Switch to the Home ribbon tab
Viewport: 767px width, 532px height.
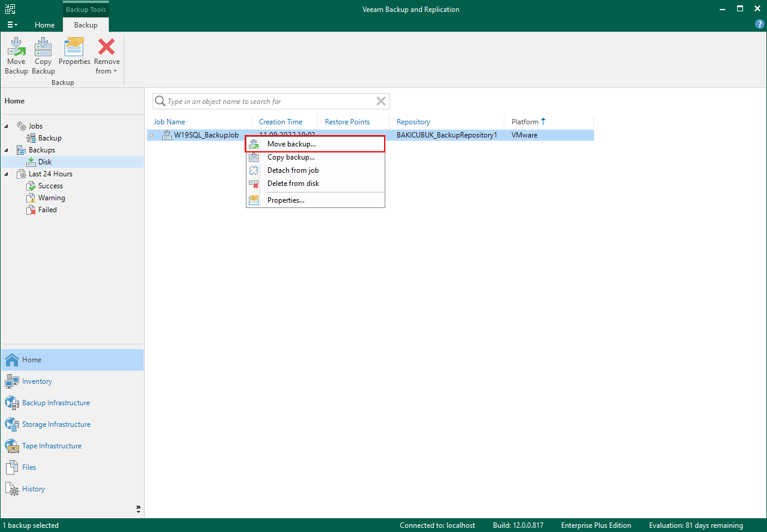point(45,25)
